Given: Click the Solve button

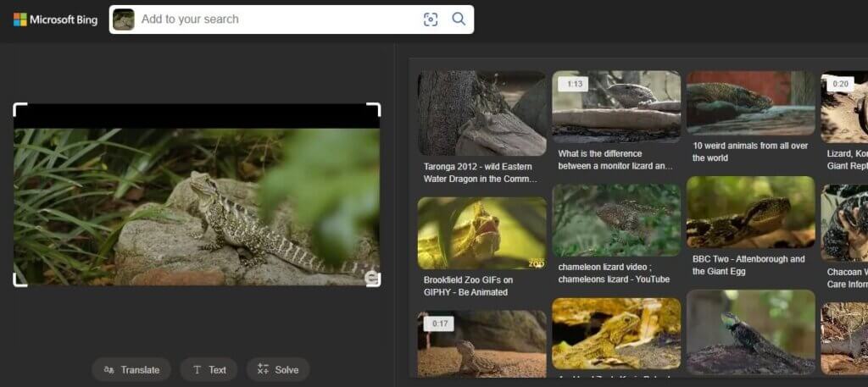Looking at the screenshot, I should pyautogui.click(x=278, y=369).
